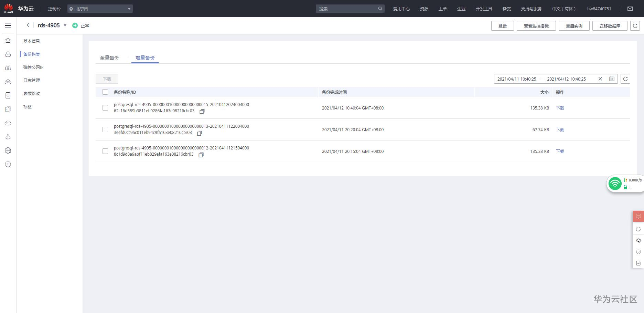The image size is (644, 313).
Task: Click end date 2021/04/12 10:40:25
Action: [x=566, y=79]
